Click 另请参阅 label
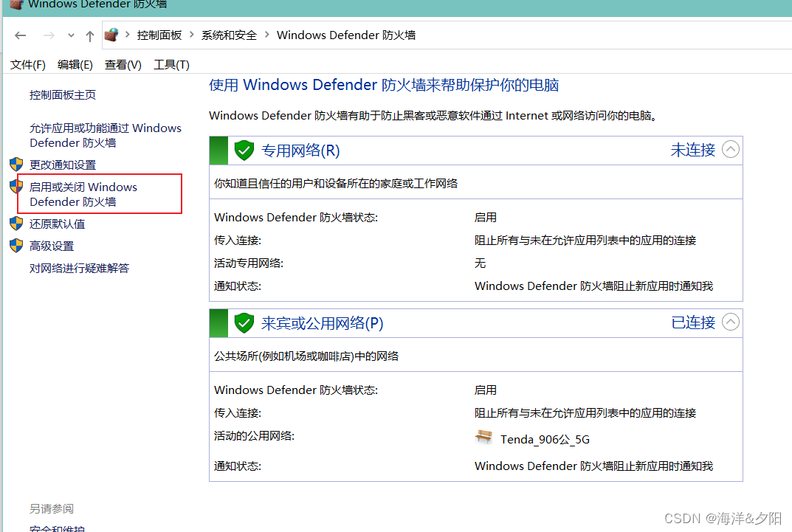 pyautogui.click(x=52, y=509)
